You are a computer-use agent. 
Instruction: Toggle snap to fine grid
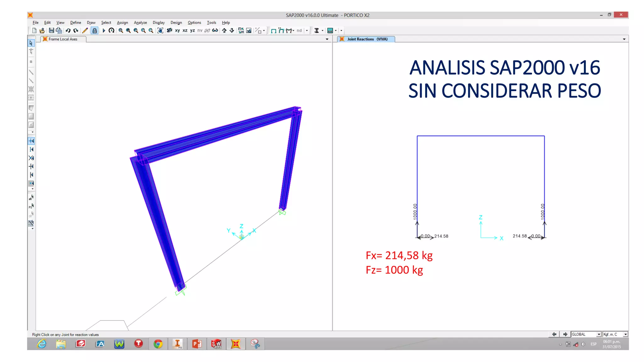click(31, 183)
